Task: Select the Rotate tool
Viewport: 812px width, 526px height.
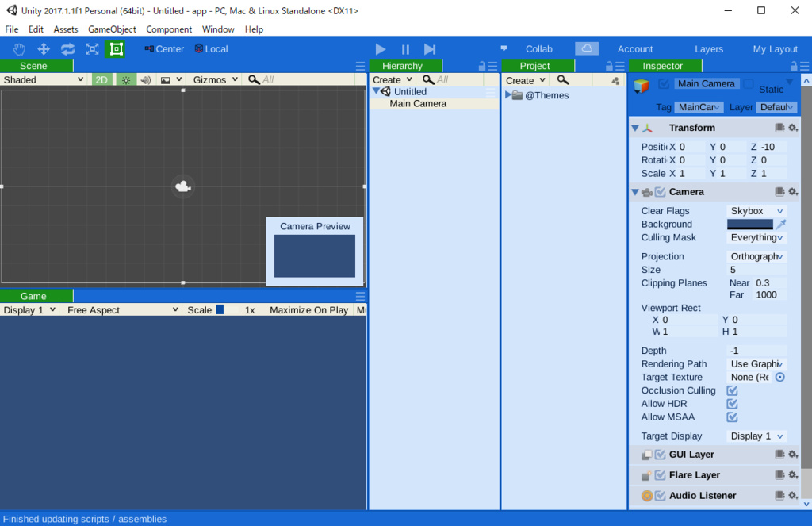Action: [x=68, y=49]
